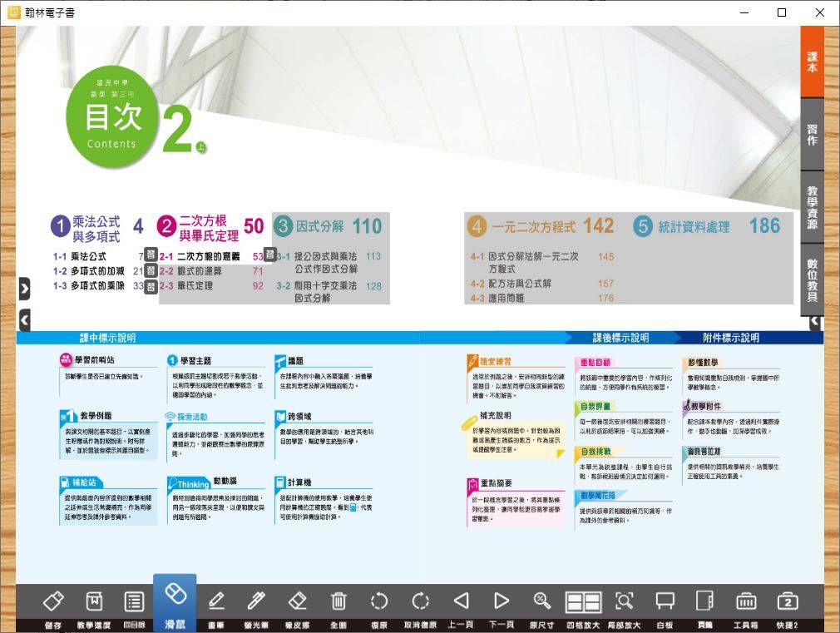Viewport: 840px width, 633px height.
Task: Switch to the 課本 side tab
Action: [813, 62]
